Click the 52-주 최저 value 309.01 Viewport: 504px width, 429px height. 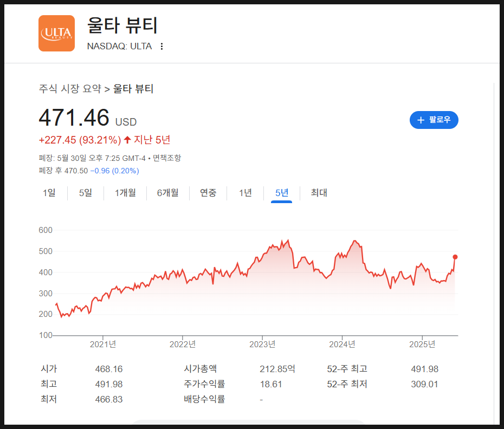point(425,384)
